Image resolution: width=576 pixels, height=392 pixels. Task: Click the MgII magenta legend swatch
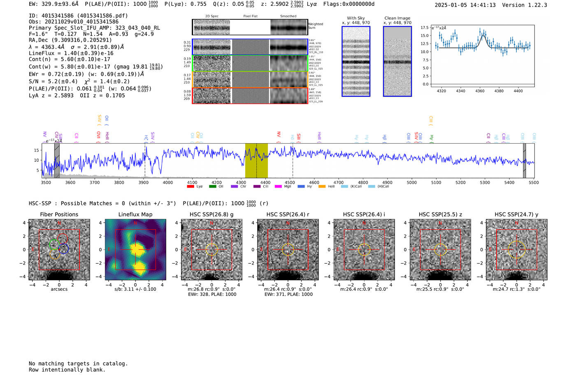278,186
